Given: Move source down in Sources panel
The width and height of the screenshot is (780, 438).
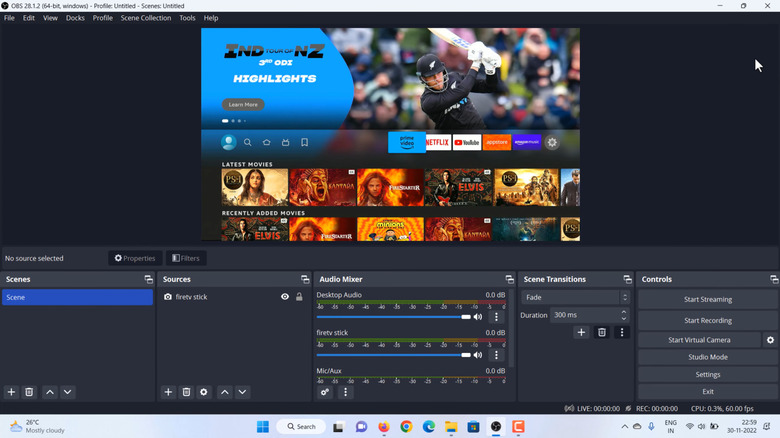Looking at the screenshot, I should click(242, 392).
